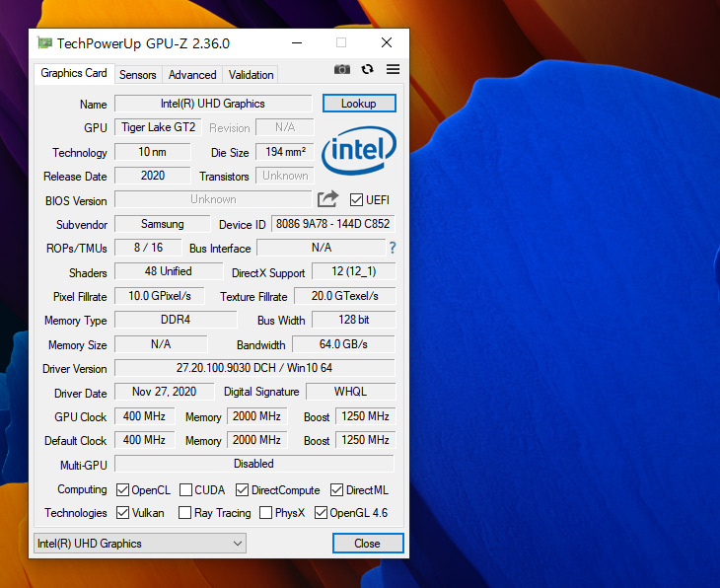
Task: Click the DirectX Support value 12 (12_1)
Action: point(353,271)
